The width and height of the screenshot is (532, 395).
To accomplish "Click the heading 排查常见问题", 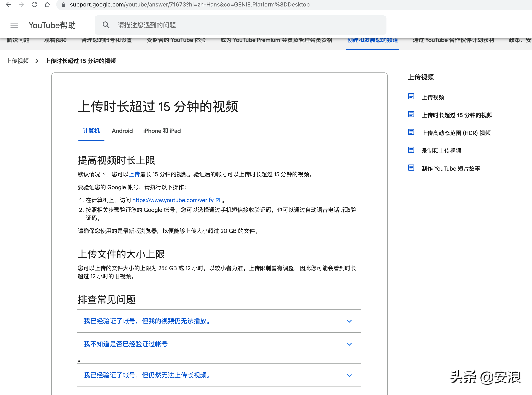I will 107,299.
